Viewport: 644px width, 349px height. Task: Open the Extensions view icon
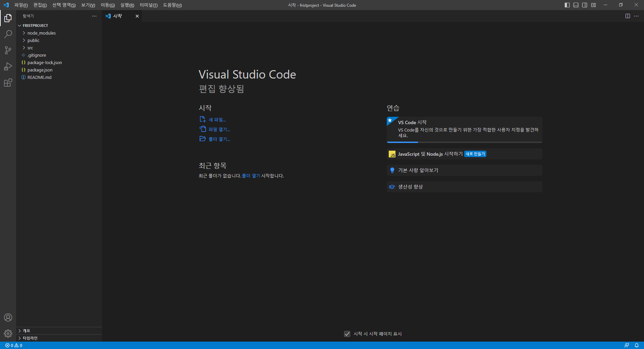click(8, 83)
